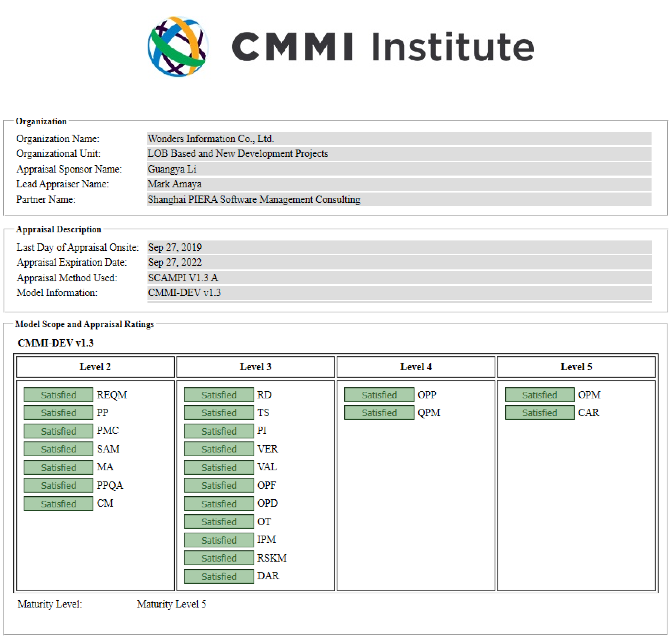Click the Satisfied badge for OT
The image size is (672, 638).
[x=219, y=522]
